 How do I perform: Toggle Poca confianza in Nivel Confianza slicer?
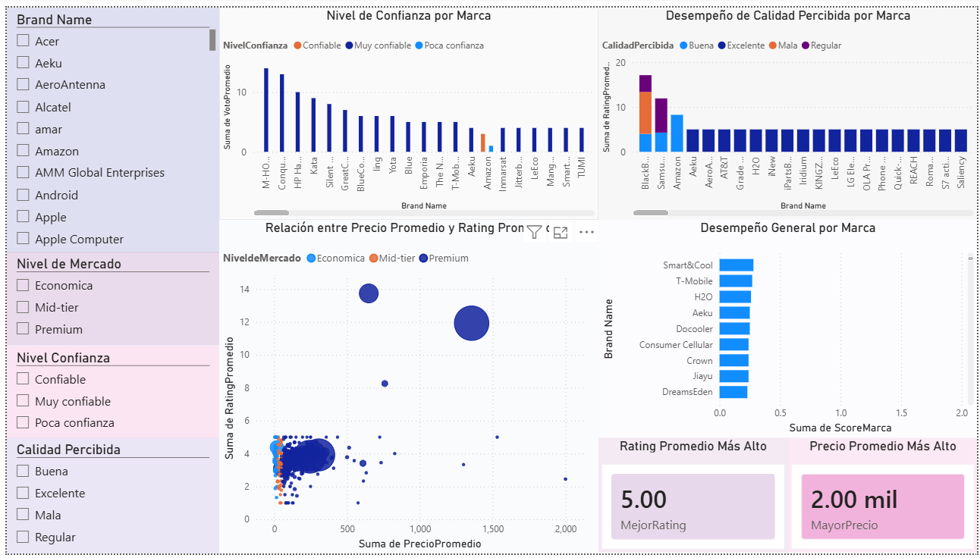pos(23,422)
